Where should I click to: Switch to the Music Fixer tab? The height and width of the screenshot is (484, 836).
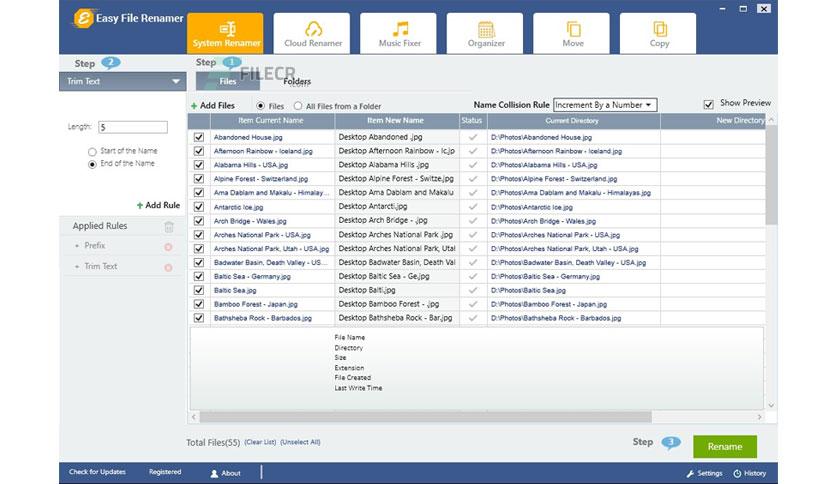[399, 34]
